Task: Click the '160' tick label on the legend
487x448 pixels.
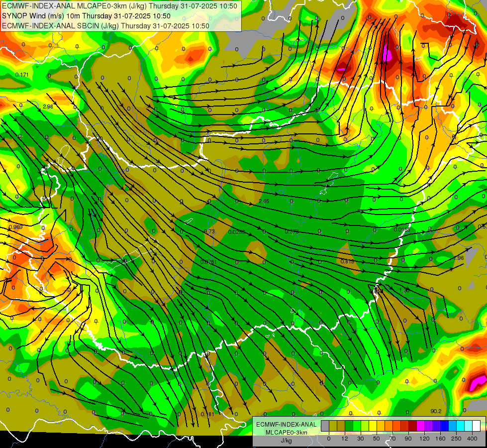Action: (440, 439)
